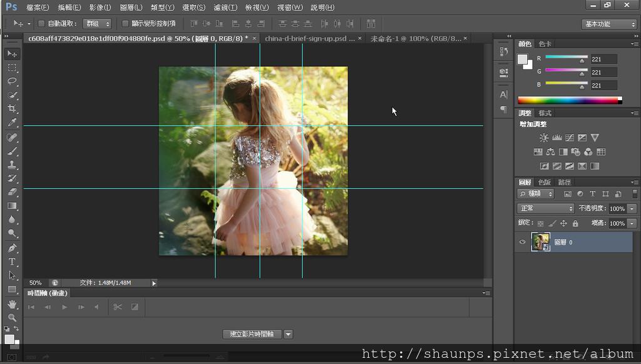Image resolution: width=641 pixels, height=364 pixels.
Task: Open the 正常 blend mode dropdown
Action: [x=545, y=208]
